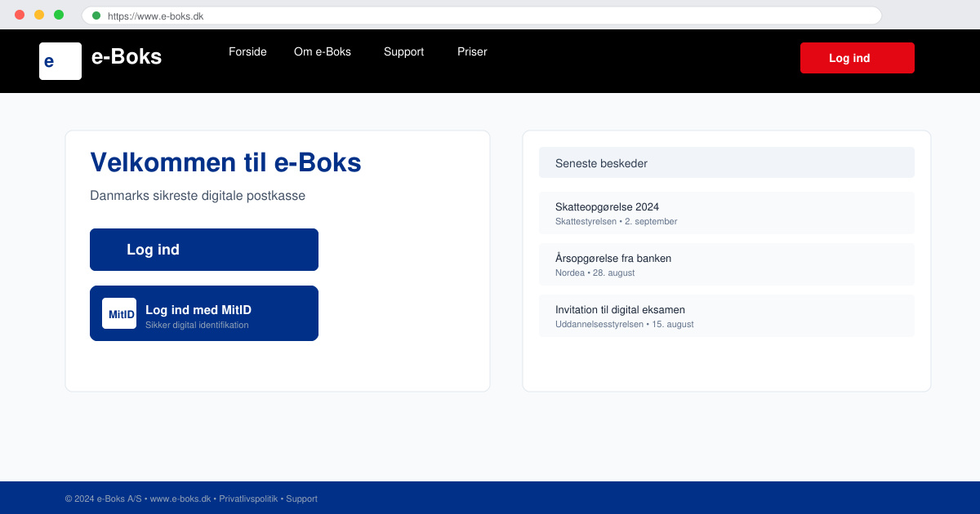Click the e-Boks brand name in header
Viewport: 980px width, 514px height.
pos(127,56)
